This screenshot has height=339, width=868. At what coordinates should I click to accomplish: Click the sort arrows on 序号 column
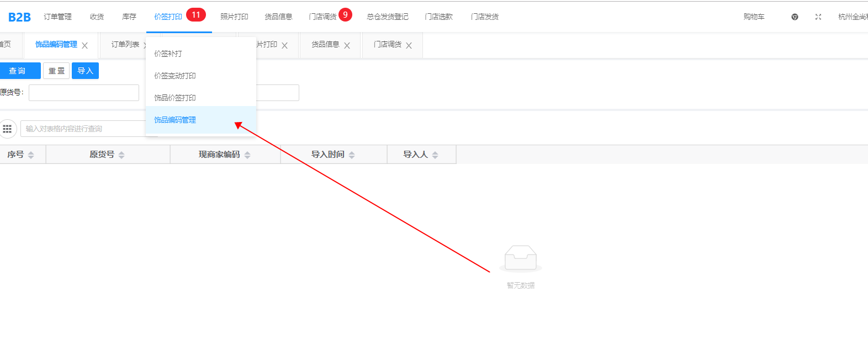coord(31,155)
